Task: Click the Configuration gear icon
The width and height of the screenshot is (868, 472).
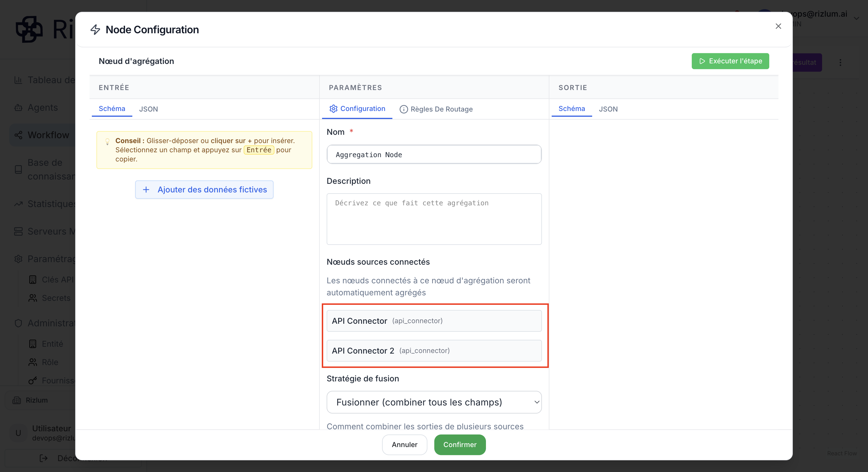Action: pos(333,109)
